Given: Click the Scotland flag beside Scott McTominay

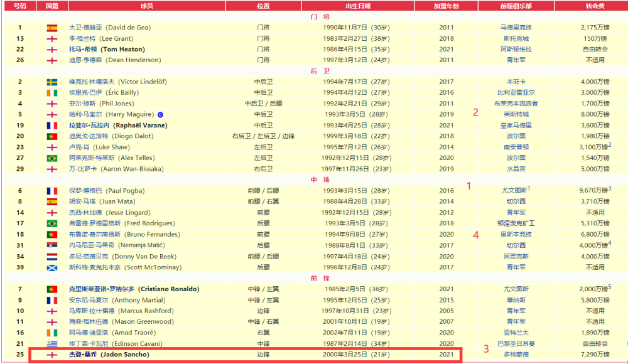Looking at the screenshot, I should coord(52,267).
